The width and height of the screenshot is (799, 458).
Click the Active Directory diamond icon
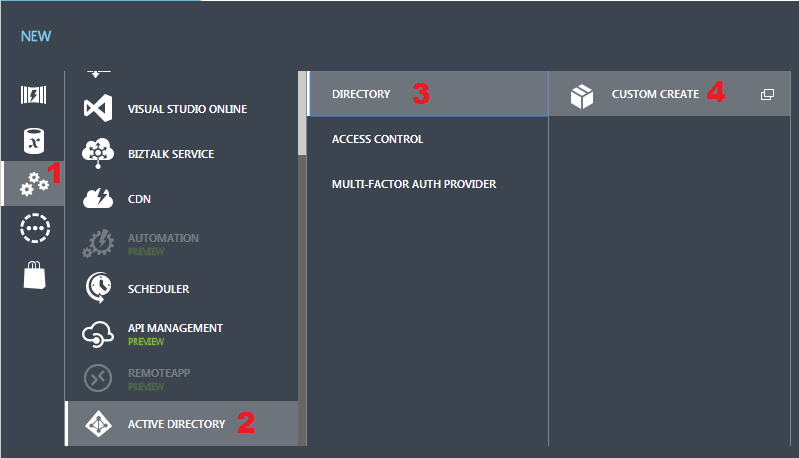pyautogui.click(x=98, y=423)
